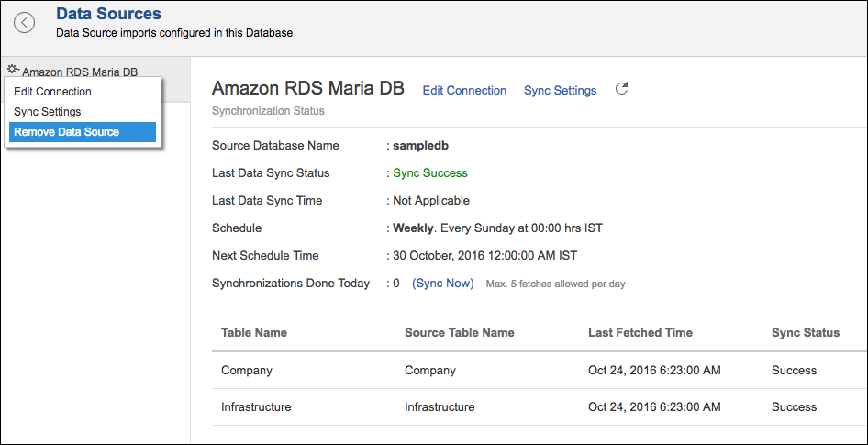Click the Last Data Sync Status label
Image resolution: width=868 pixels, height=445 pixels.
pos(271,173)
